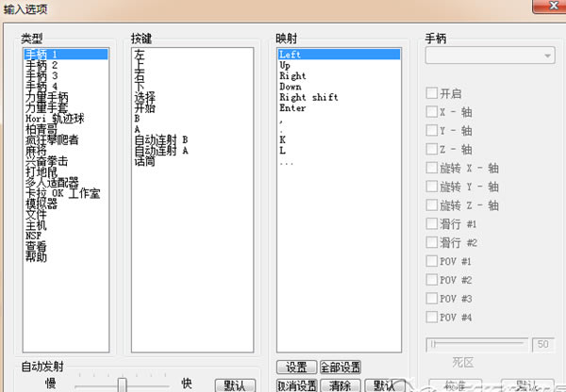
Task: Choose Hori 轨迹球 in the type list
Action: point(55,119)
